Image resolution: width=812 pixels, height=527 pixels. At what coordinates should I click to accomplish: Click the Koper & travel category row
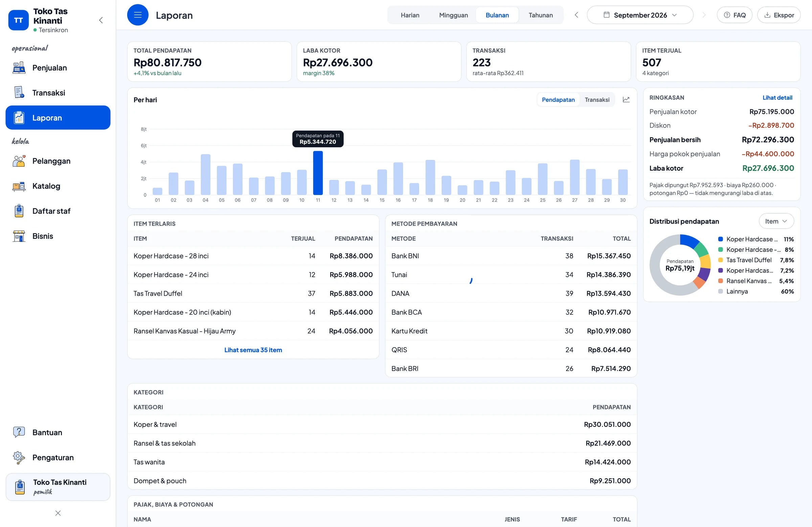point(382,424)
